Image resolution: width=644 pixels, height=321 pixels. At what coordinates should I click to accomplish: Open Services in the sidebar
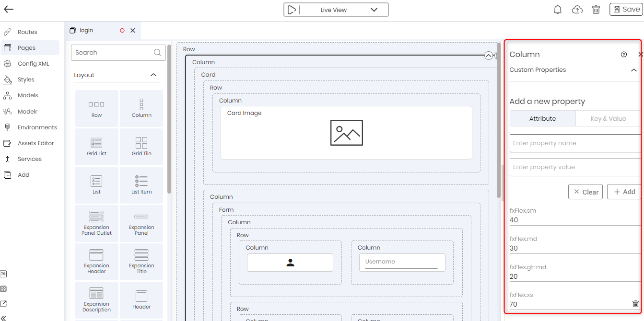30,159
